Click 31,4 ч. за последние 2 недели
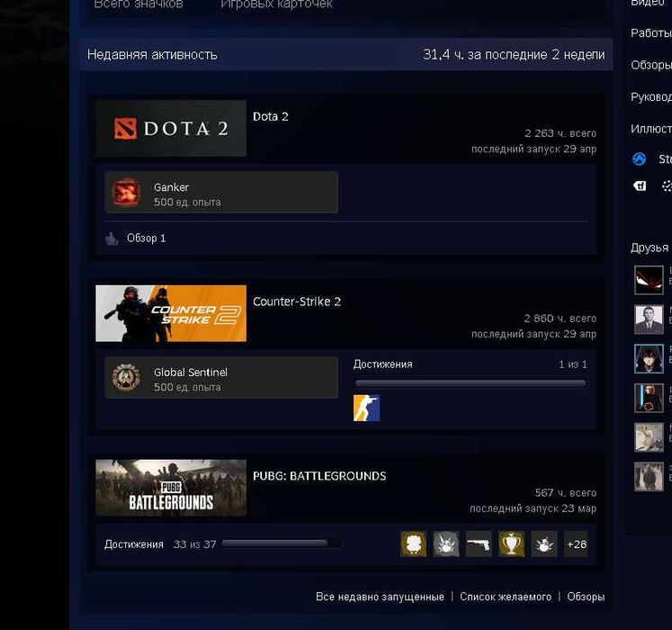This screenshot has width=672, height=630. 514,55
